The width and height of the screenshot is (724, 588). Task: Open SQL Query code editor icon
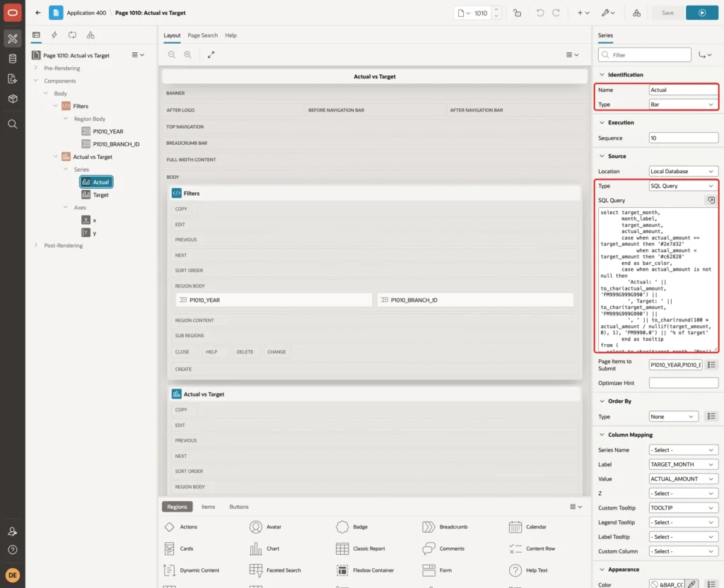pos(711,200)
